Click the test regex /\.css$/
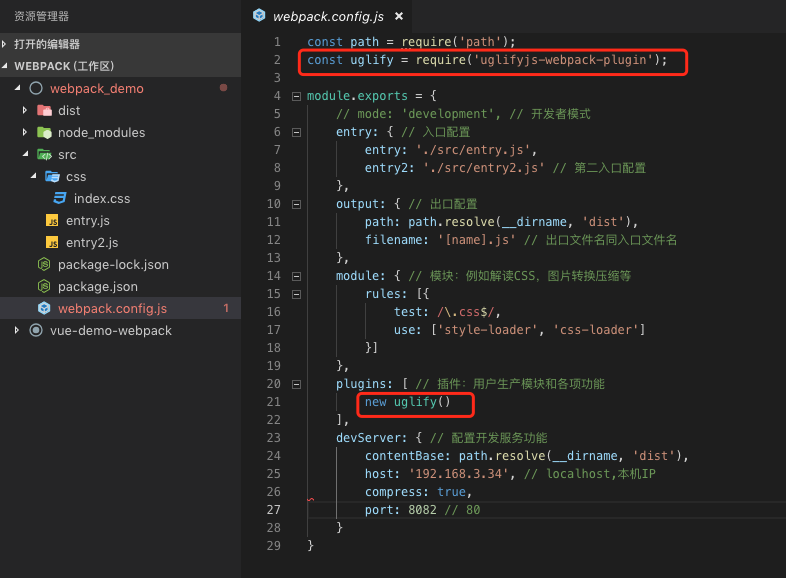Image resolution: width=786 pixels, height=578 pixels. coord(466,312)
